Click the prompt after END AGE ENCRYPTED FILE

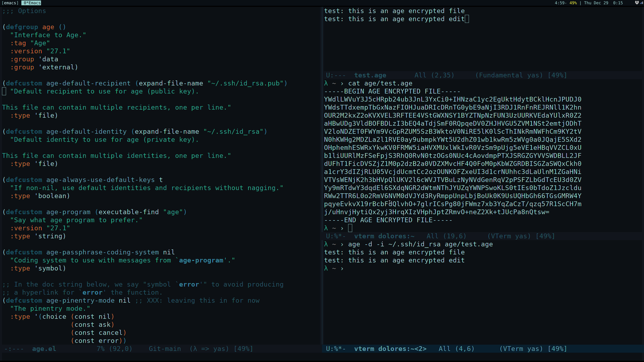(x=350, y=228)
